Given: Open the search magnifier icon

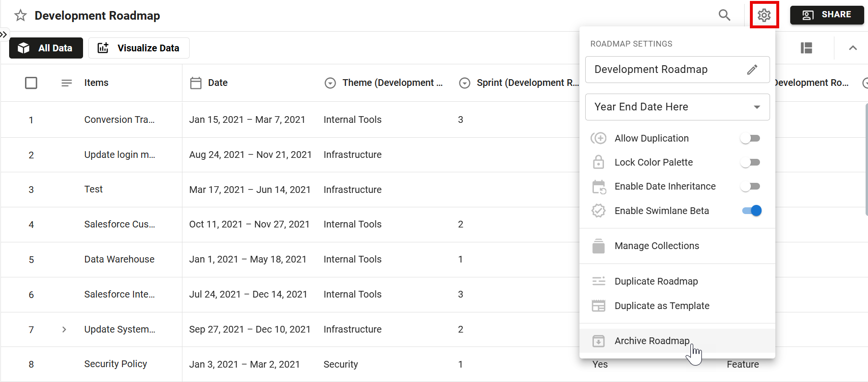Looking at the screenshot, I should click(724, 15).
